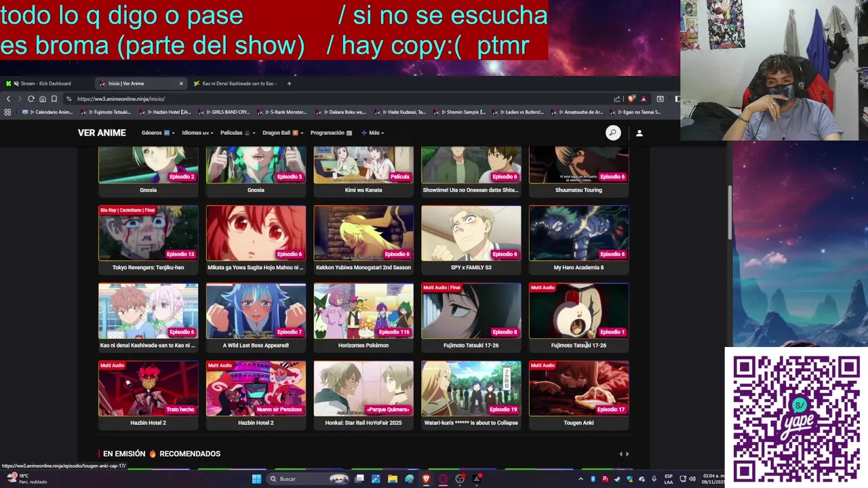Click the Bluetooth tray icon
868x488 pixels.
tap(593, 479)
